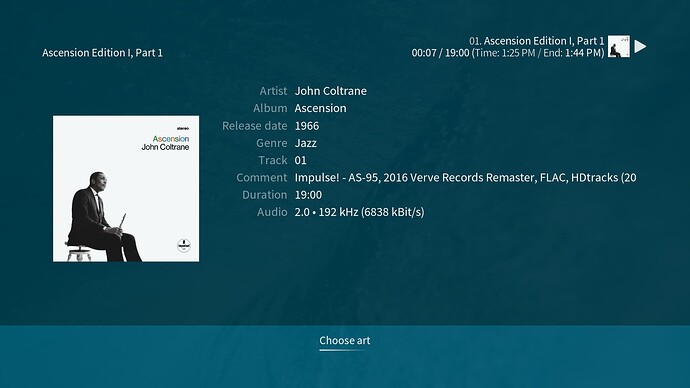This screenshot has width=690, height=388.
Task: Click the large Ascension album cover art
Action: (126, 189)
